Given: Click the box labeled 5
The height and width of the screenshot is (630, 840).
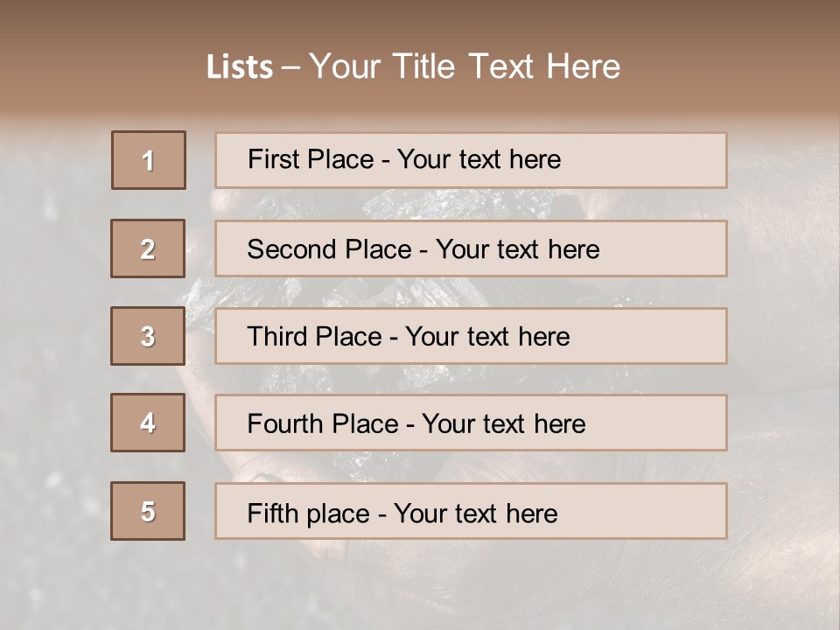Looking at the screenshot, I should (x=148, y=511).
